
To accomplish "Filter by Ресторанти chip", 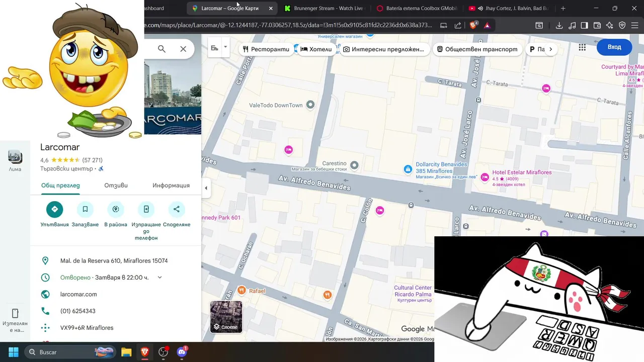I will click(266, 49).
